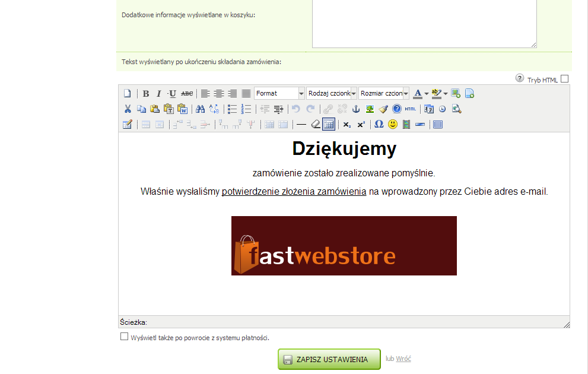Insert date with the calendar icon

(x=429, y=109)
